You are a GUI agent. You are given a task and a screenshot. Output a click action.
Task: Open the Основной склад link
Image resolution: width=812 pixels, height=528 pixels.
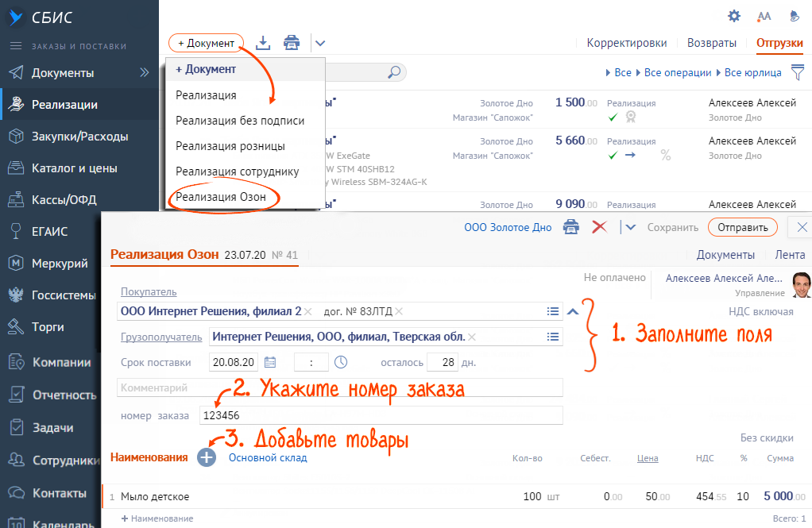click(268, 457)
